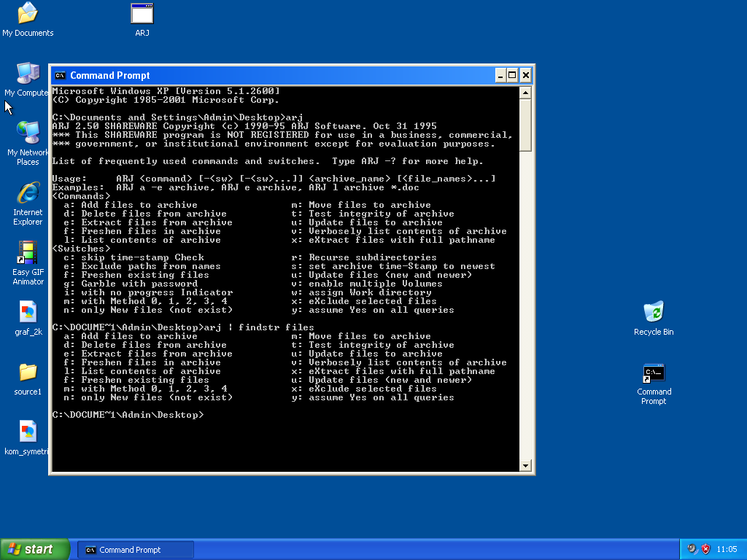The width and height of the screenshot is (747, 560).
Task: Click 'i: with no progress Indicator' text
Action: [148, 292]
